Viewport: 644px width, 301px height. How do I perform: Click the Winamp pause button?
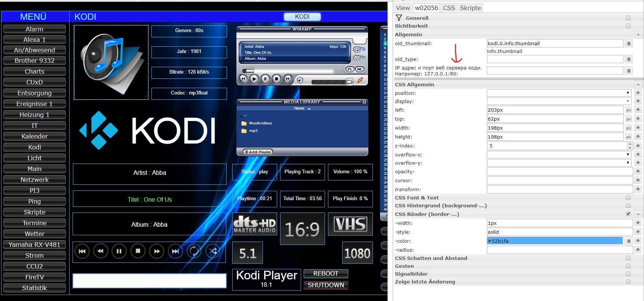265,79
